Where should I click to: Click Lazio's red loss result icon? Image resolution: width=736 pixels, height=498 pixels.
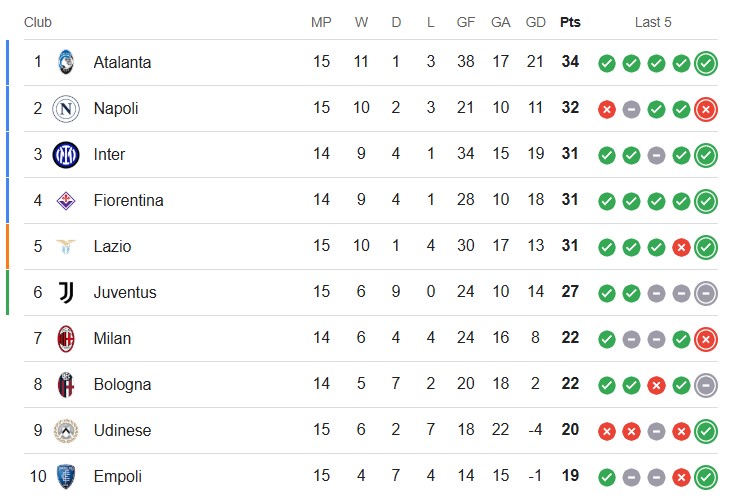coord(681,248)
